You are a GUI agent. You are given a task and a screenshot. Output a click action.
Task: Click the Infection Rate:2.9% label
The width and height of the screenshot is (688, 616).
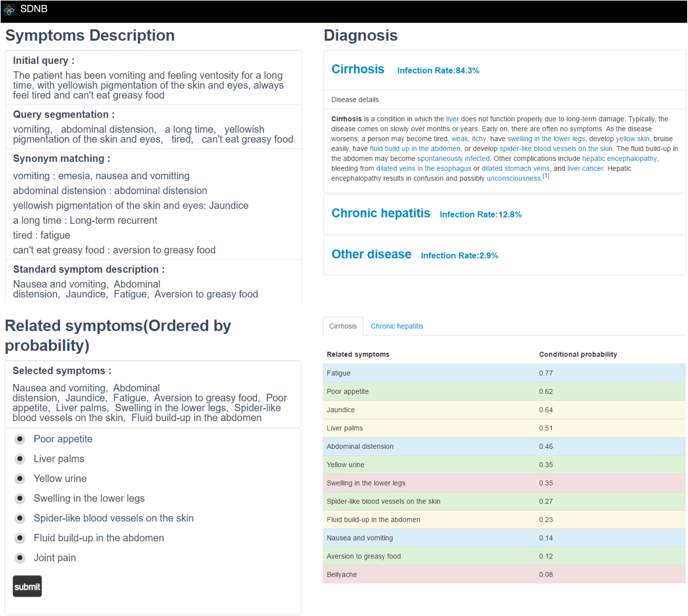point(459,255)
